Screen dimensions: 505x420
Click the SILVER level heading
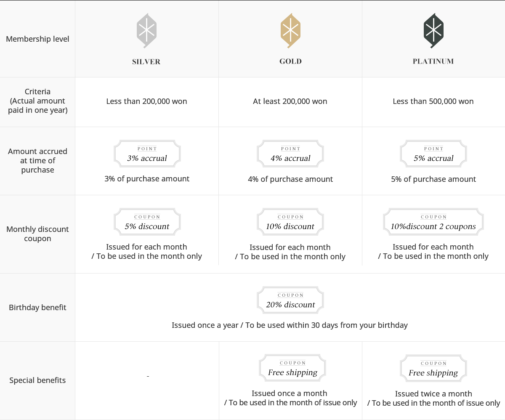pos(146,62)
